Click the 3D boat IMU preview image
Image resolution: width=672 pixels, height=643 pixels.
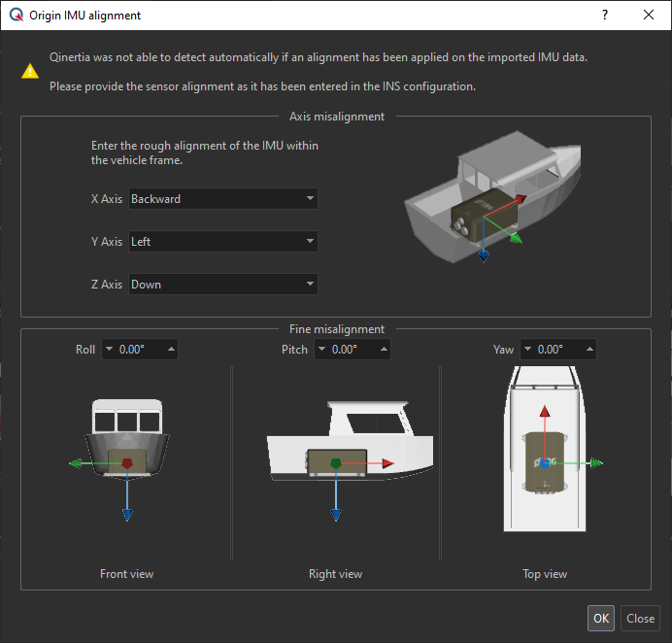[x=476, y=202]
